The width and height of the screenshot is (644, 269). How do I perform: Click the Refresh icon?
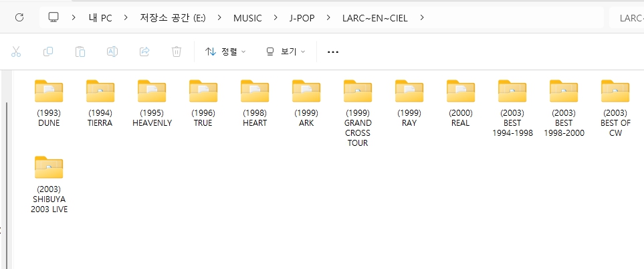pos(19,17)
